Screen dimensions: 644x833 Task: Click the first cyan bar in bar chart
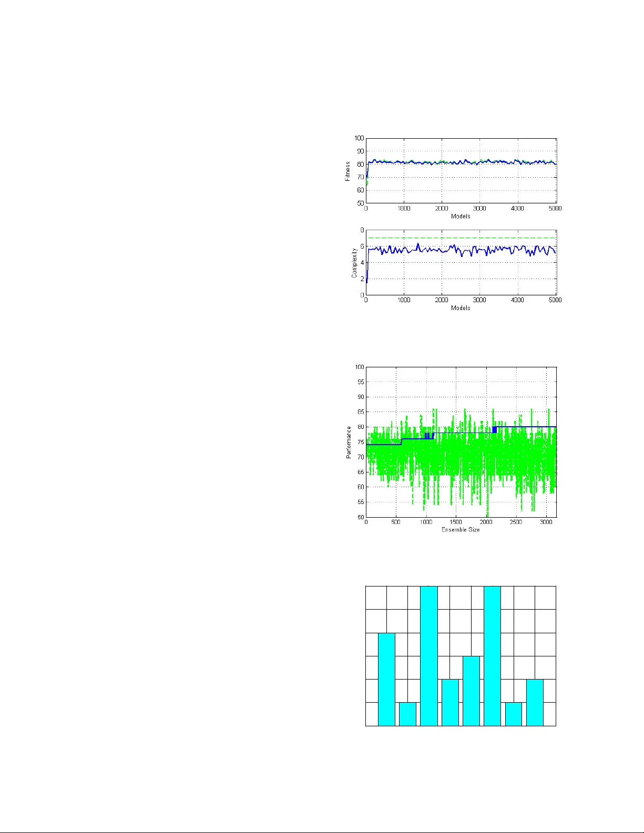[386, 679]
